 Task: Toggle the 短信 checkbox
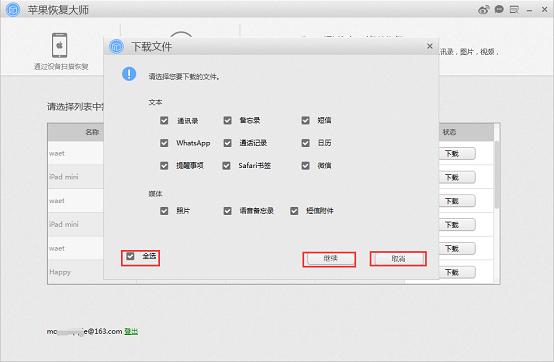coord(306,120)
